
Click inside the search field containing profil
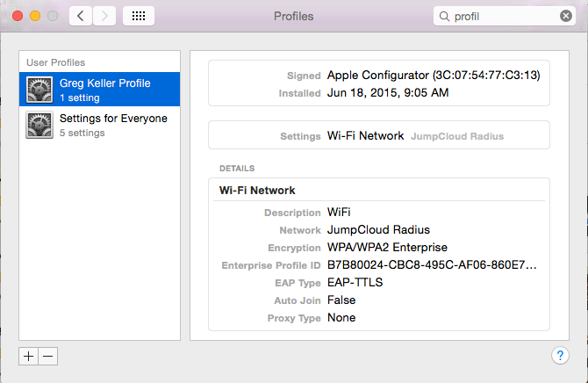click(x=505, y=16)
